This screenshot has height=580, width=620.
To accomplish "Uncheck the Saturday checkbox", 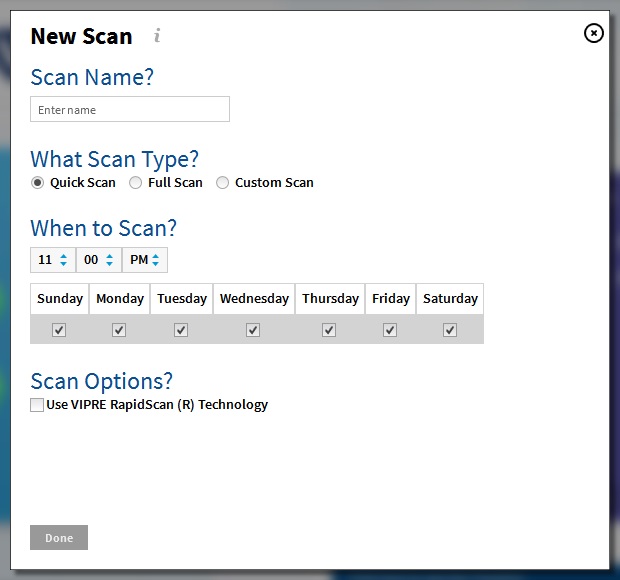I will 450,330.
